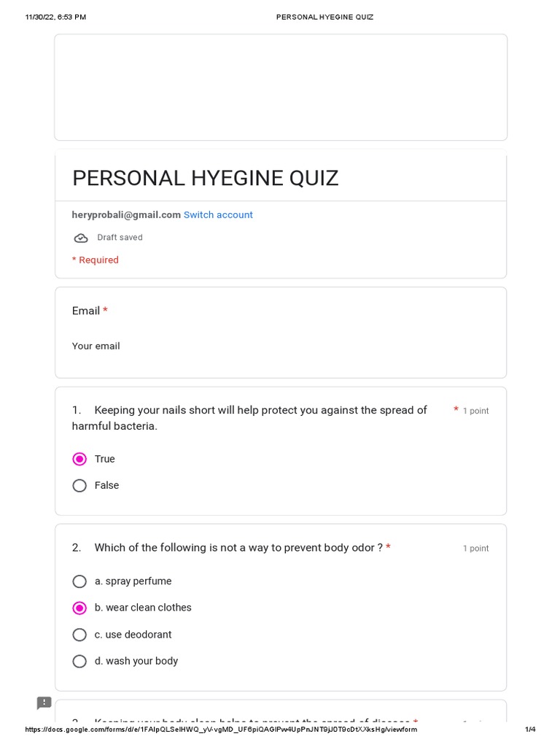Viewport: 560px width, 747px height.
Task: Click the blank header banner image
Action: tap(281, 88)
